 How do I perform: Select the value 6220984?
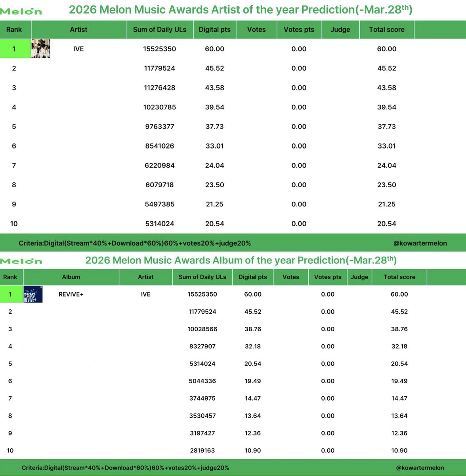click(x=160, y=165)
